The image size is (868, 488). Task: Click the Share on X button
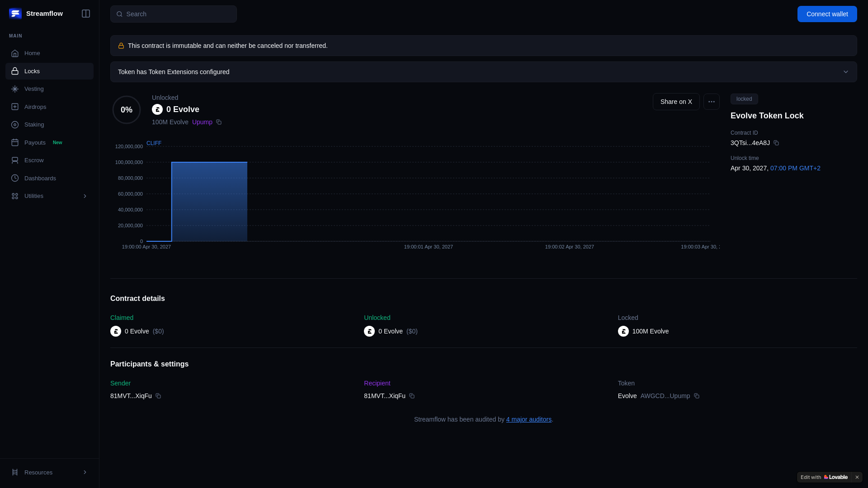tap(676, 102)
